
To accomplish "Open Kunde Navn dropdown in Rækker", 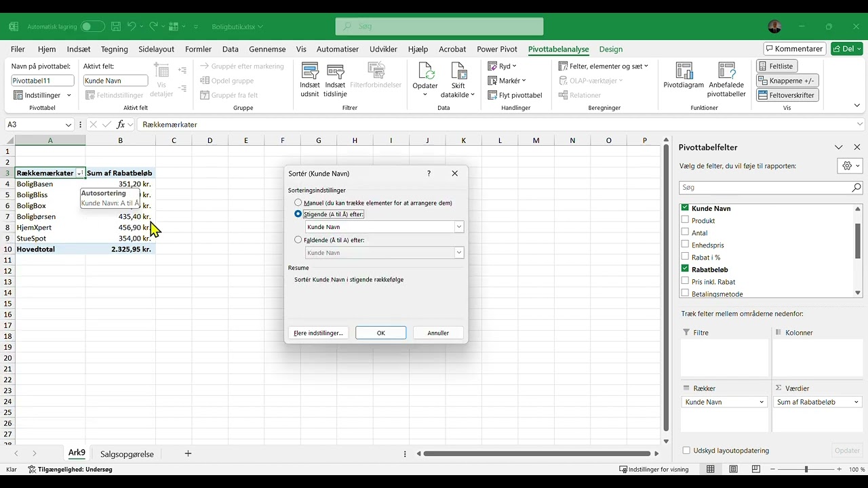I will tap(762, 402).
